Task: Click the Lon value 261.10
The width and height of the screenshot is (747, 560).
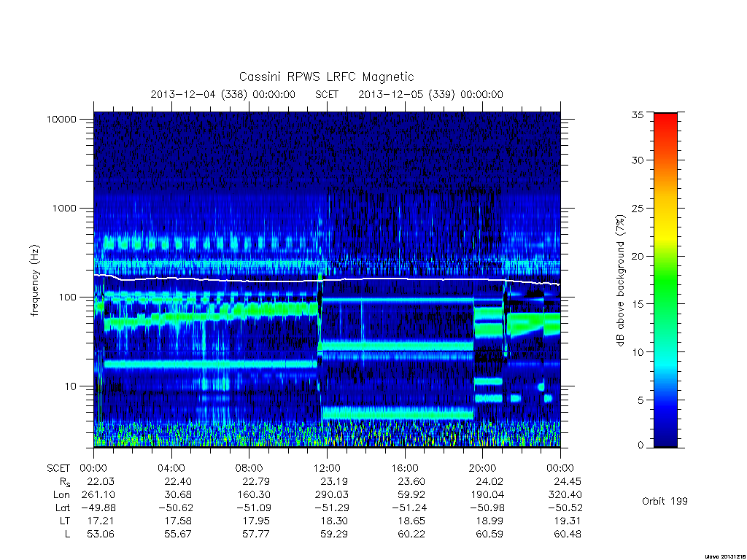Action: (98, 495)
